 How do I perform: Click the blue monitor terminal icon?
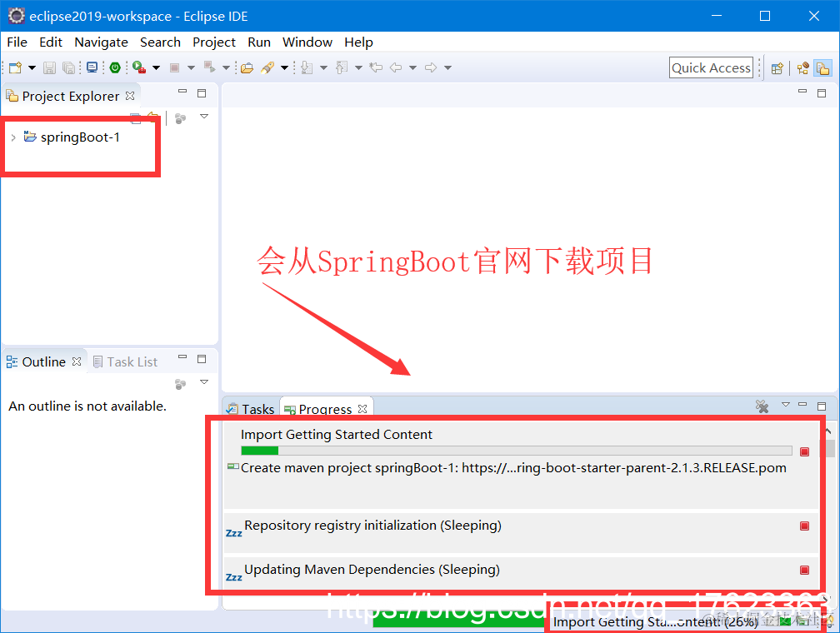(x=92, y=67)
